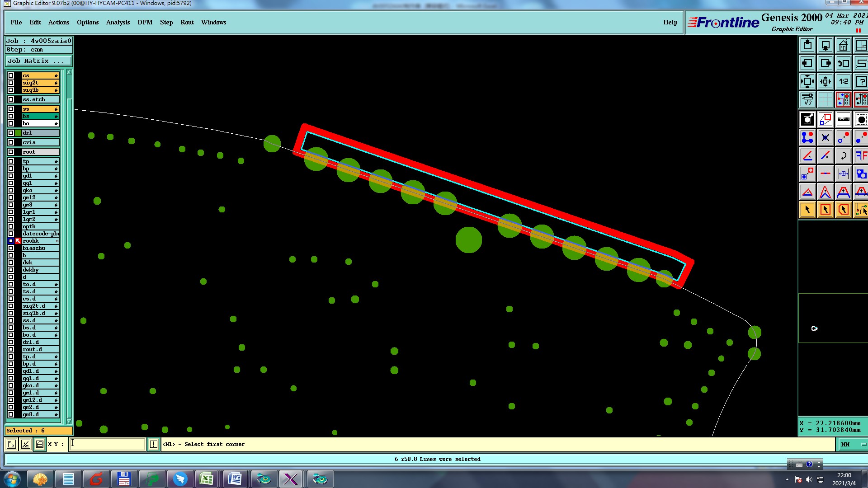
Task: Click the wrench and palette settings icon
Action: pos(807,99)
